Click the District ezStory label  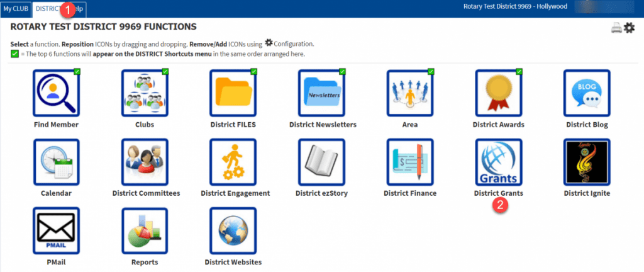(x=321, y=193)
